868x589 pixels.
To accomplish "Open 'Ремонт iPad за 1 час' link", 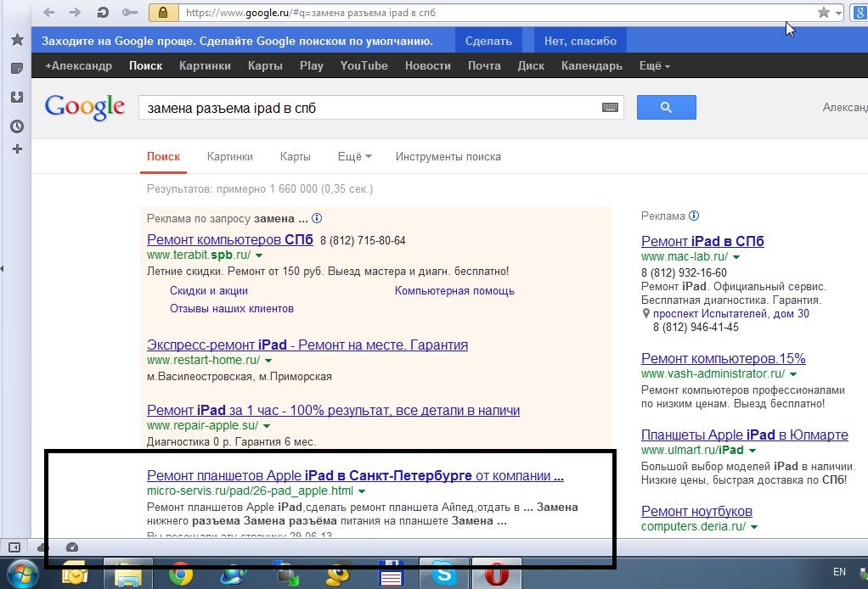I will [x=333, y=411].
